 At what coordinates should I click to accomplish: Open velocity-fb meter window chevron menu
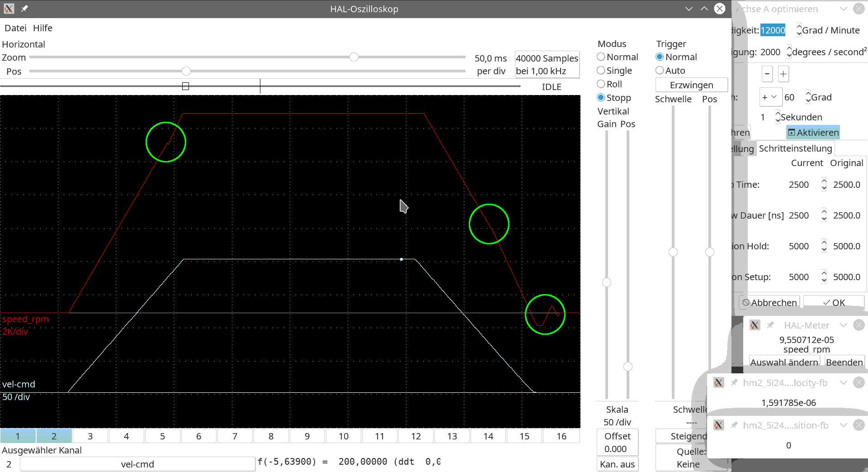pos(844,382)
